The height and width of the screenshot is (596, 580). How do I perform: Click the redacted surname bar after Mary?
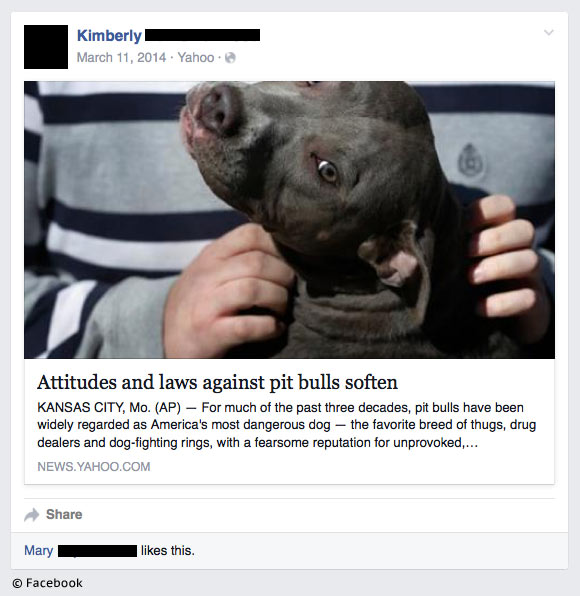click(97, 551)
